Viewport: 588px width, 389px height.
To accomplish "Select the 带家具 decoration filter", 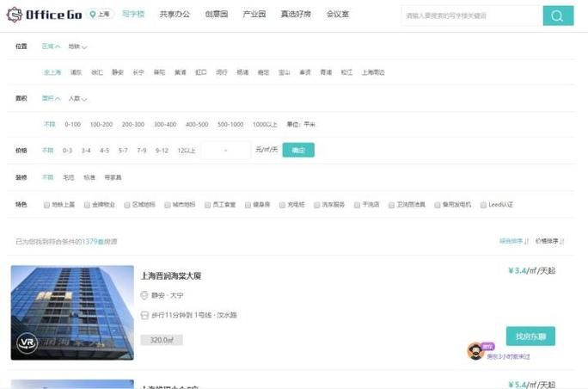I will click(x=113, y=177).
